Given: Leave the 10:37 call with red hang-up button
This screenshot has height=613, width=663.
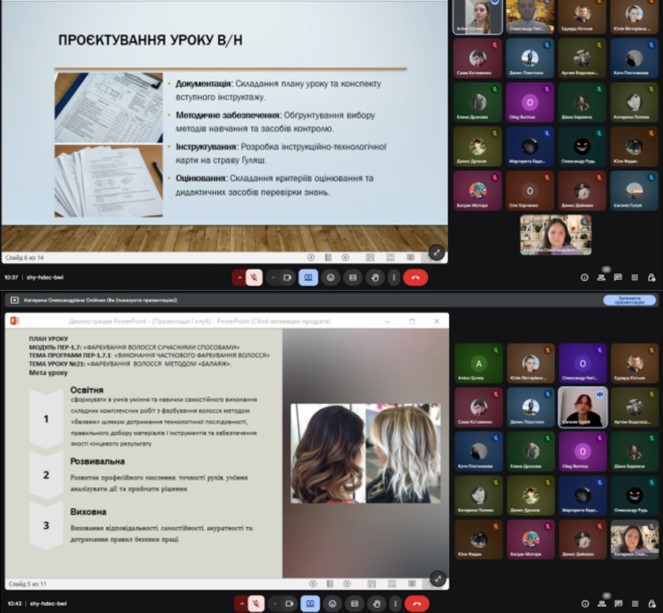Looking at the screenshot, I should pyautogui.click(x=417, y=277).
